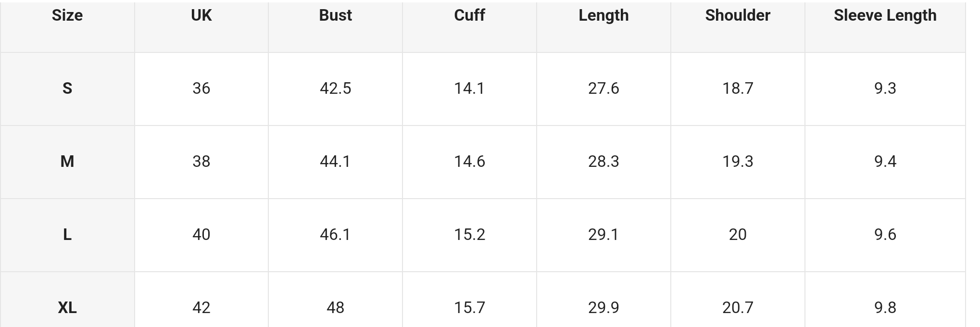Viewport: 980px width, 327px height.
Task: Click UK size 36 cell
Action: 201,88
